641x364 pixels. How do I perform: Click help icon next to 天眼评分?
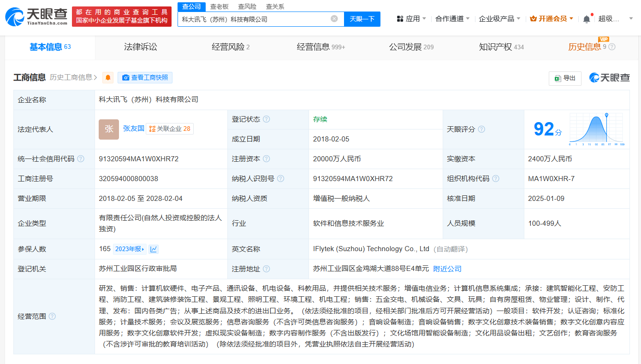tap(481, 129)
